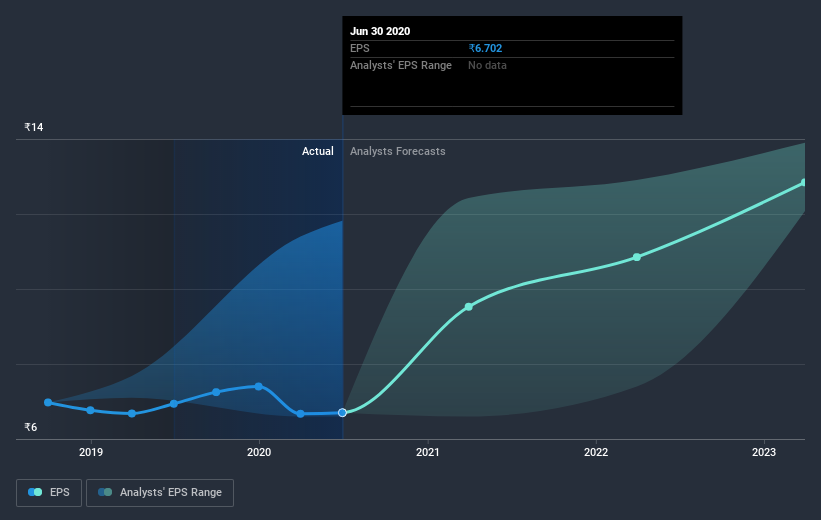The width and height of the screenshot is (821, 520).
Task: Click the 2020 x-axis label
Action: 259,452
